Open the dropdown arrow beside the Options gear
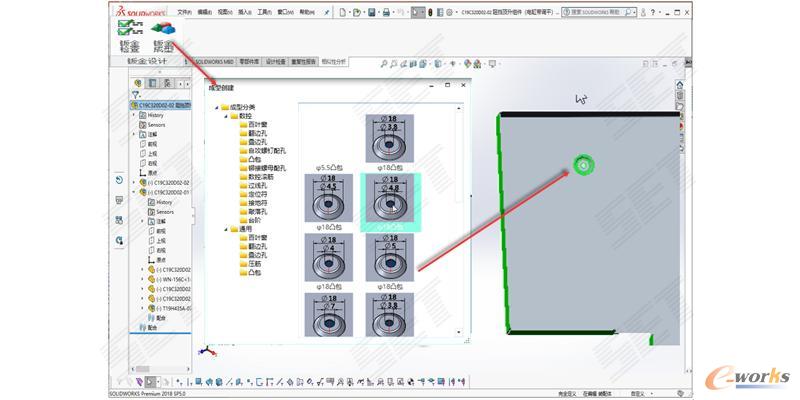 (455, 12)
